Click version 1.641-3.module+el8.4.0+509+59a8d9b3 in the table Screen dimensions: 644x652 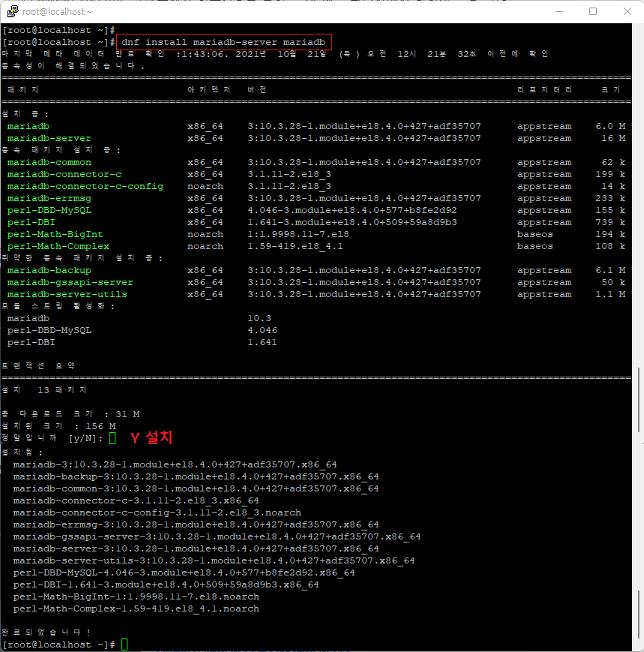(352, 223)
